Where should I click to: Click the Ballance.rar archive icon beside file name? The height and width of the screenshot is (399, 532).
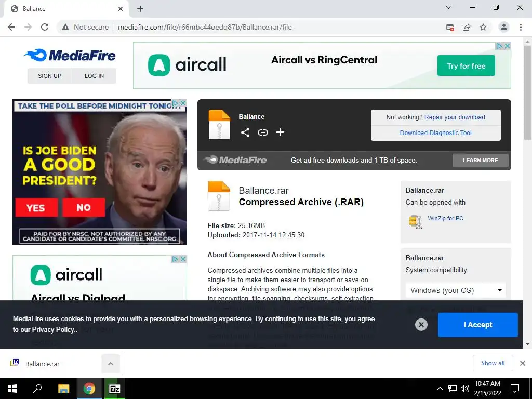(219, 196)
